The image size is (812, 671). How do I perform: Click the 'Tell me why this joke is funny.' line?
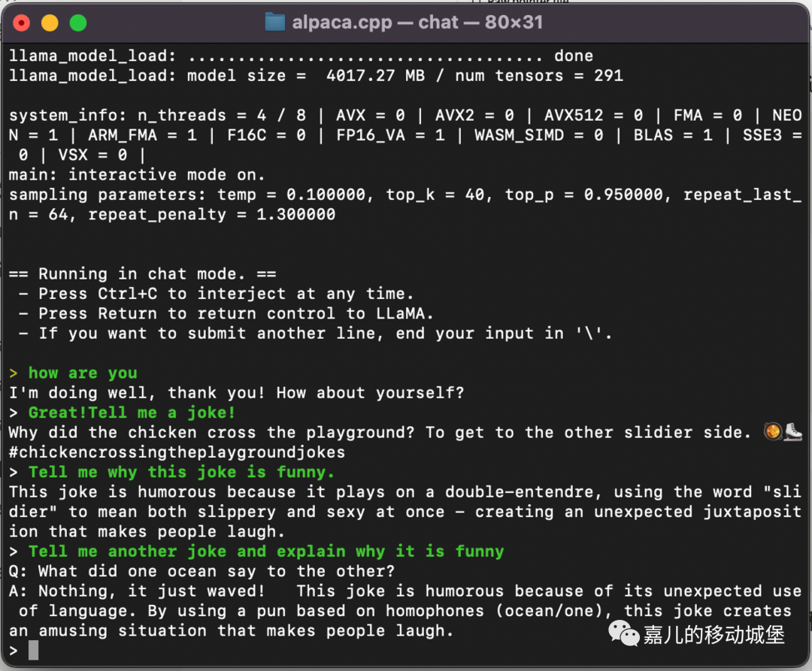[x=181, y=472]
